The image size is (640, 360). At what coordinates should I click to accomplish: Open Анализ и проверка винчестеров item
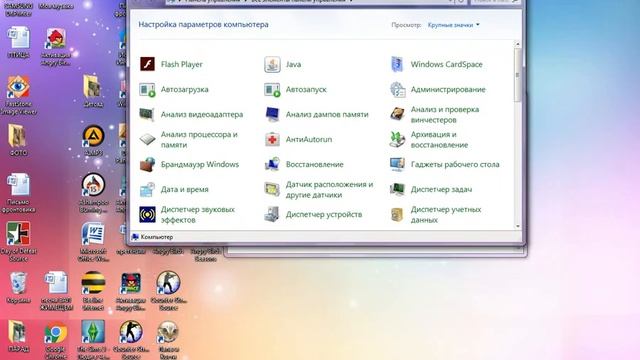coord(434,114)
